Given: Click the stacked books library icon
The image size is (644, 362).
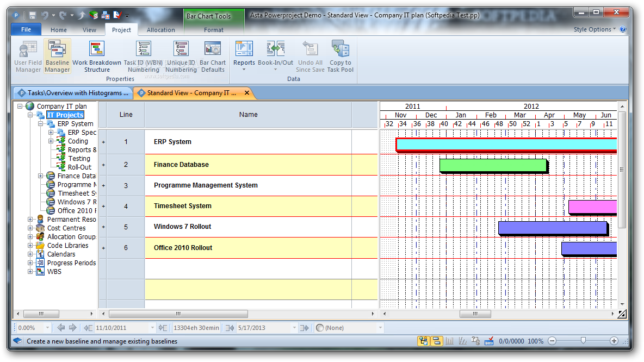Looking at the screenshot, I should (x=94, y=16).
